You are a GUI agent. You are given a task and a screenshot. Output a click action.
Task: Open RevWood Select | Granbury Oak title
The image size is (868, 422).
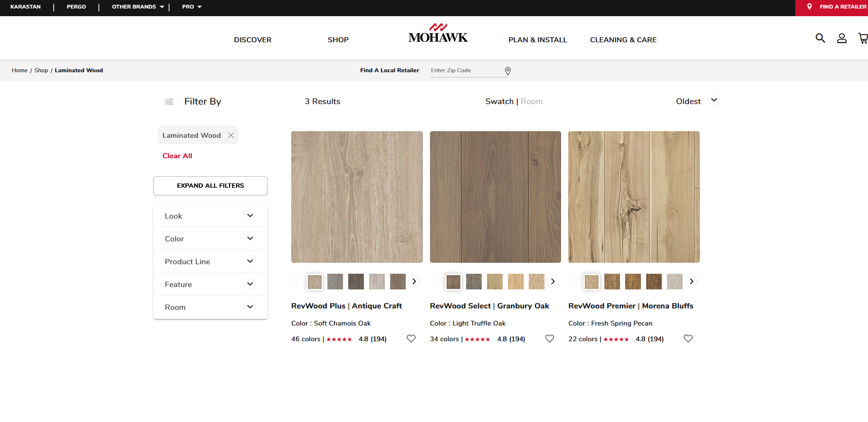click(489, 306)
